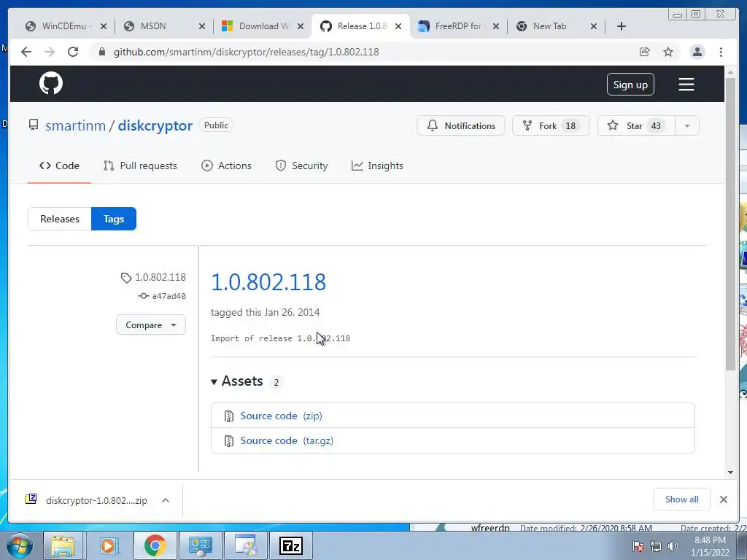Open the diskcryptor repository link

click(155, 125)
